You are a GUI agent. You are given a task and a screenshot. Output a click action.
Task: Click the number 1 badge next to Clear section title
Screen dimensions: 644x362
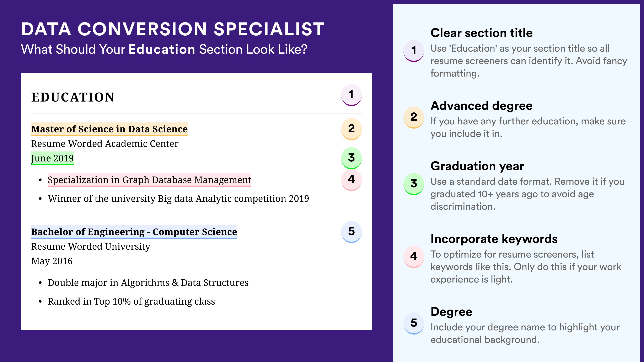(x=414, y=51)
